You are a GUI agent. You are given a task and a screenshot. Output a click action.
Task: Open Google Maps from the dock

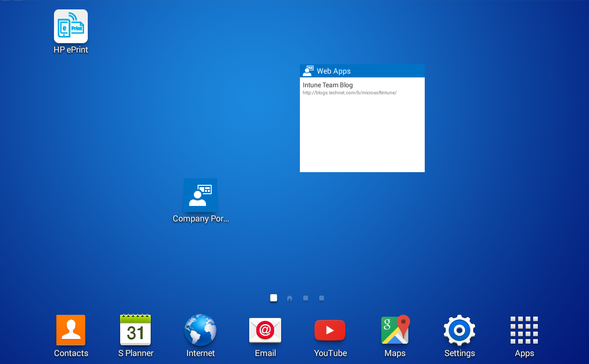coord(395,330)
